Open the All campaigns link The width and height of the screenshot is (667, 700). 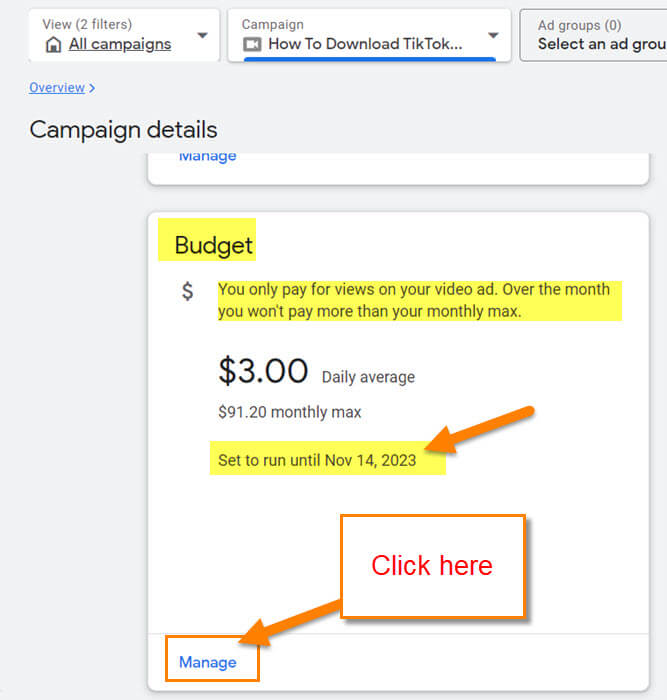pos(120,44)
